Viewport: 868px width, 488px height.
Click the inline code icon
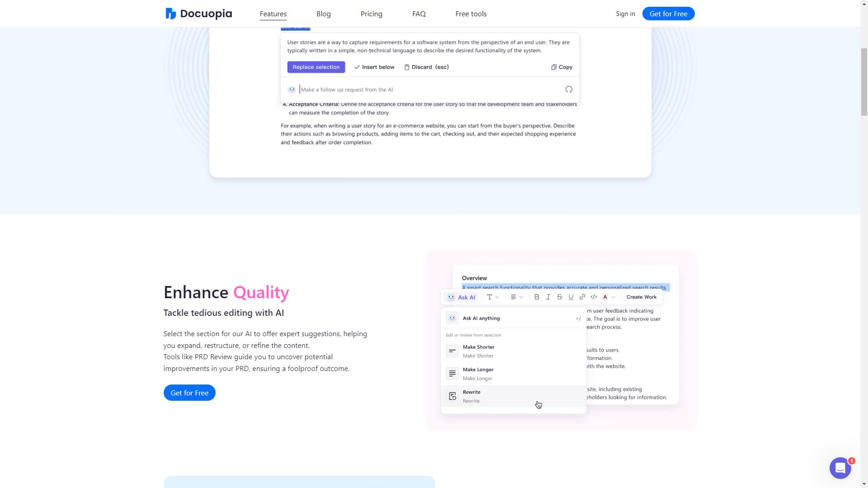click(x=594, y=297)
